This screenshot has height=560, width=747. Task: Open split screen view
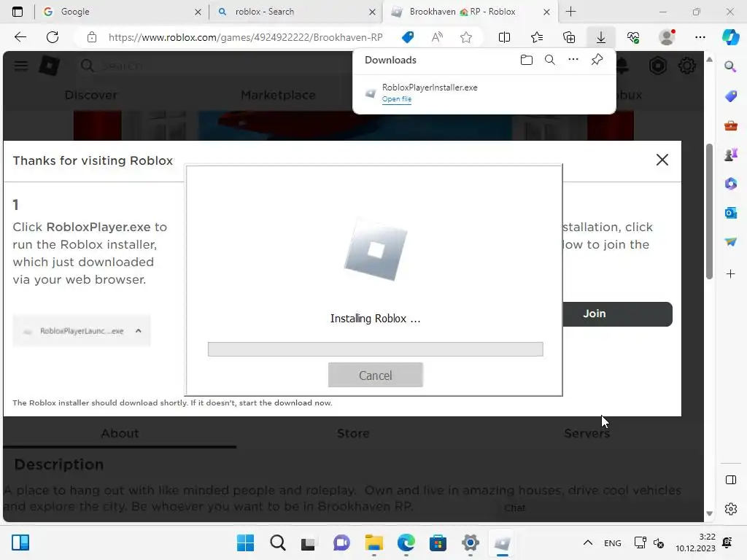point(504,37)
